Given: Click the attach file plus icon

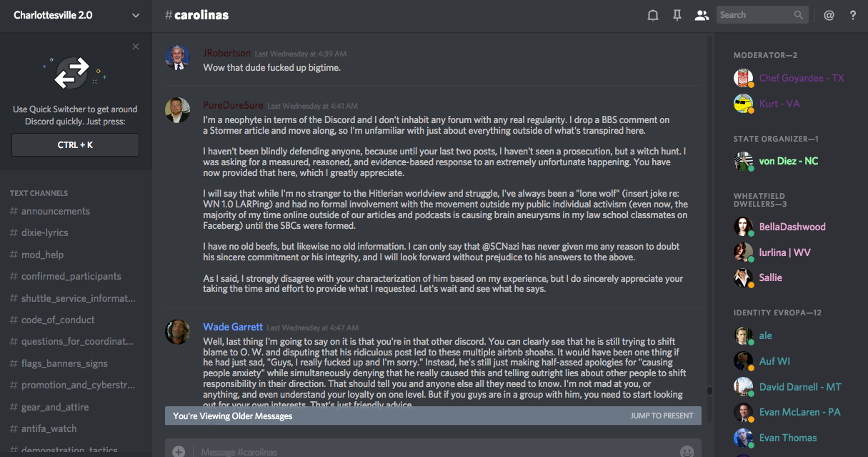Looking at the screenshot, I should click(x=179, y=451).
